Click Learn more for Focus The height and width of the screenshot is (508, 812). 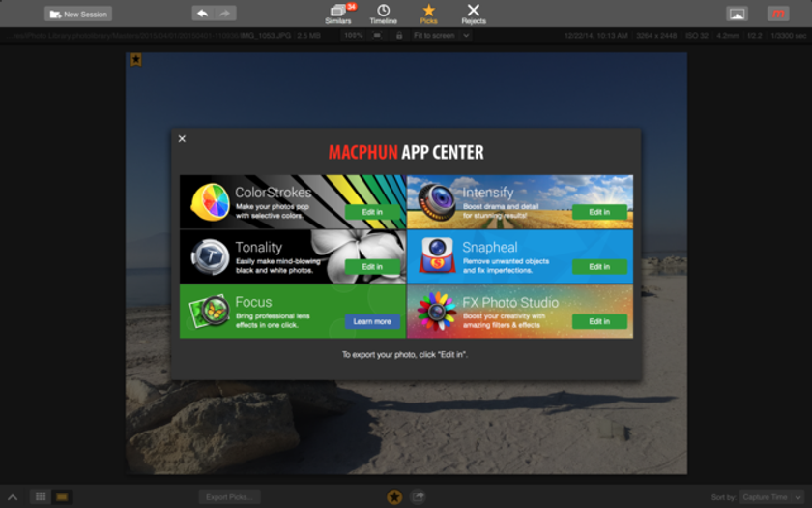372,321
